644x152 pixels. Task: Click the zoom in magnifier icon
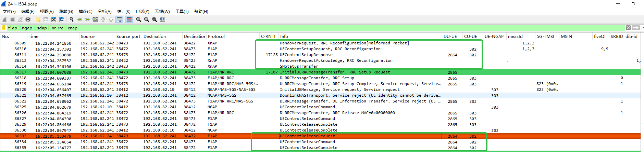point(139,19)
